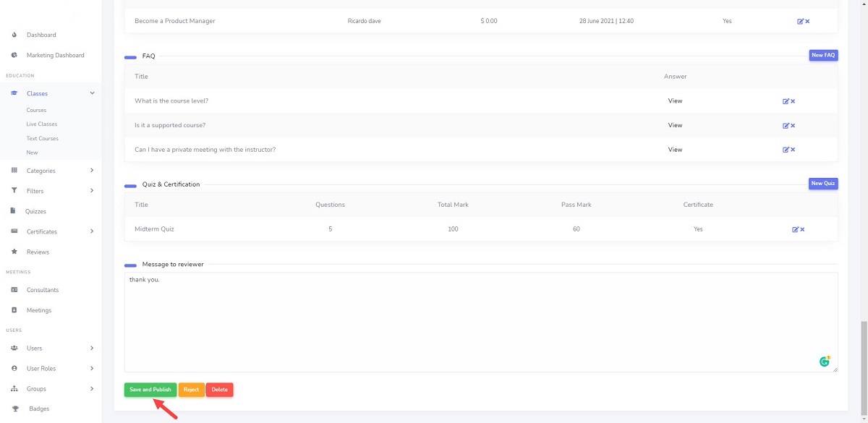Go to Text Courses in sidebar
Image resolution: width=868 pixels, height=423 pixels.
pyautogui.click(x=43, y=138)
